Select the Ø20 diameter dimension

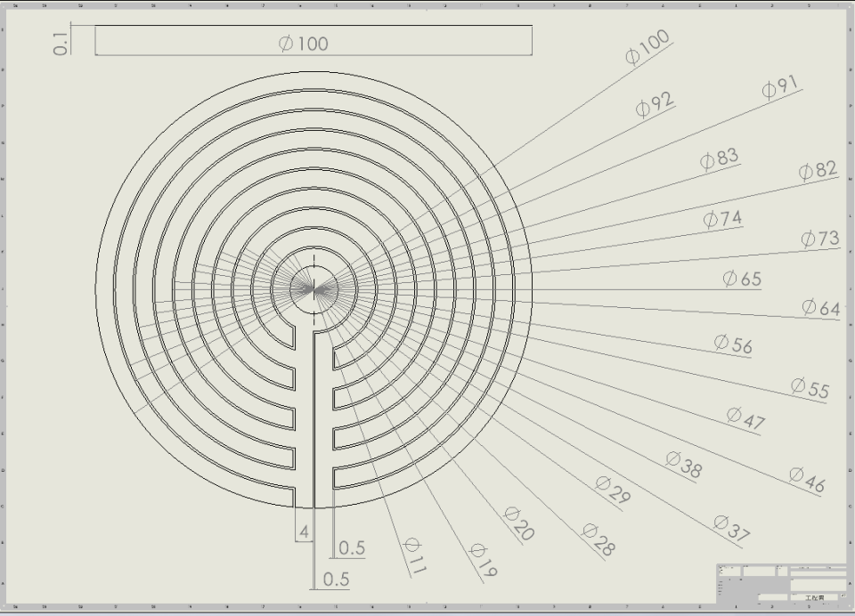point(518,524)
